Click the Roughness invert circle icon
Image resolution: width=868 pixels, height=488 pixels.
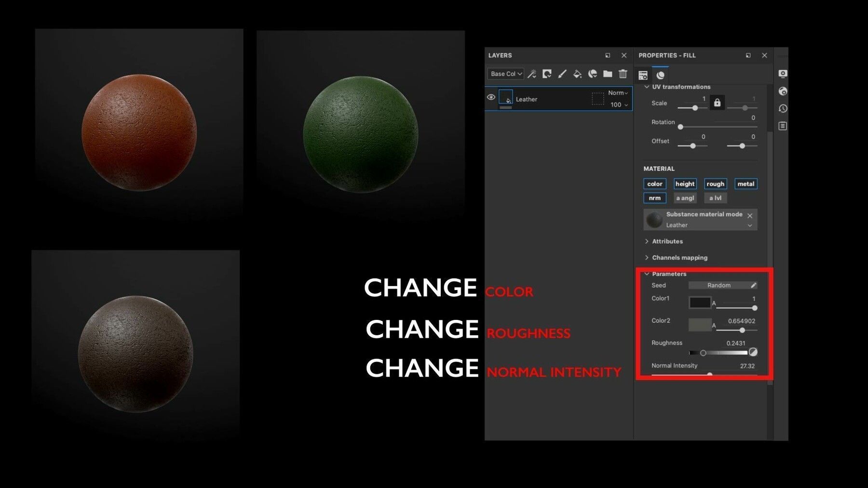753,352
